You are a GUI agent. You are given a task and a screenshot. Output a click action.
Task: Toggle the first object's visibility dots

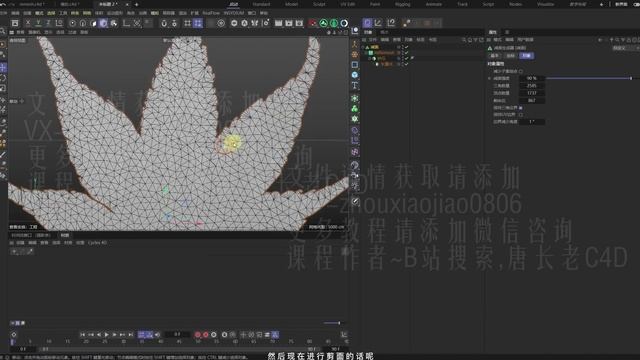tap(402, 47)
